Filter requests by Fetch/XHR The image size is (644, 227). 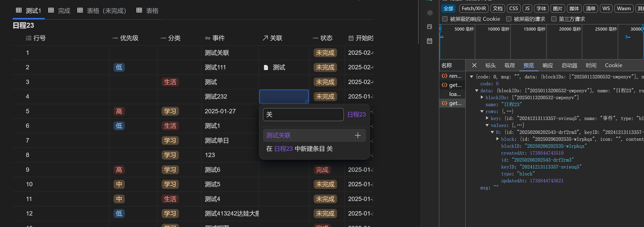(474, 8)
